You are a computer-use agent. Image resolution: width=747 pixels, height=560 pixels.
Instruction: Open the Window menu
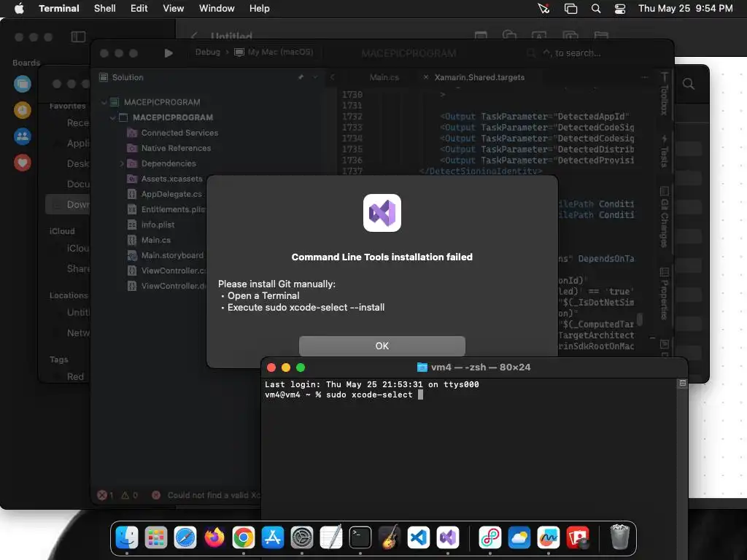pos(216,8)
